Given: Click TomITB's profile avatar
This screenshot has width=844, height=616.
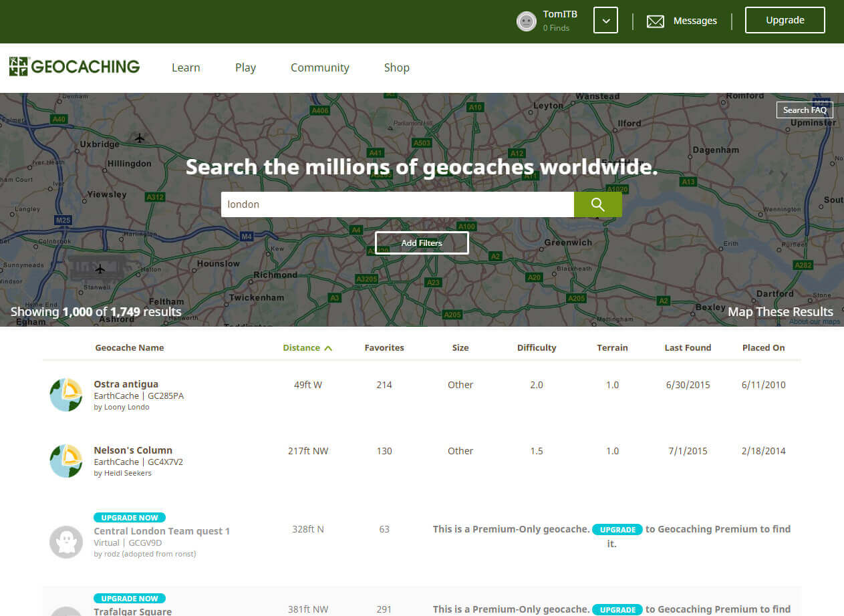Looking at the screenshot, I should click(x=526, y=21).
